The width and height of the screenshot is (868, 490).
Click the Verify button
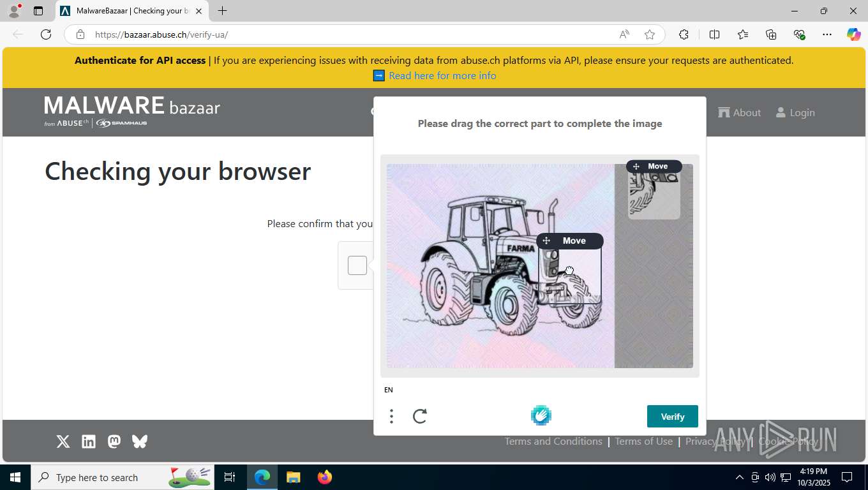point(672,417)
